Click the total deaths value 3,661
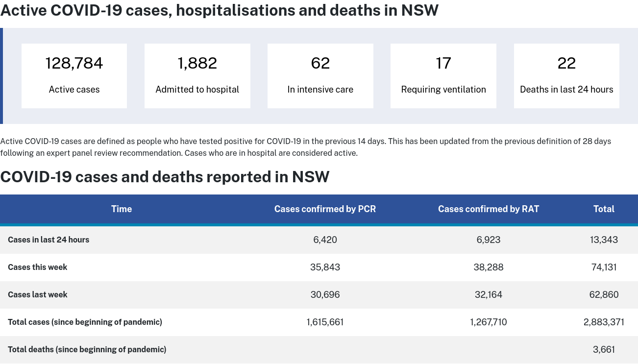The image size is (638, 364). pos(604,350)
